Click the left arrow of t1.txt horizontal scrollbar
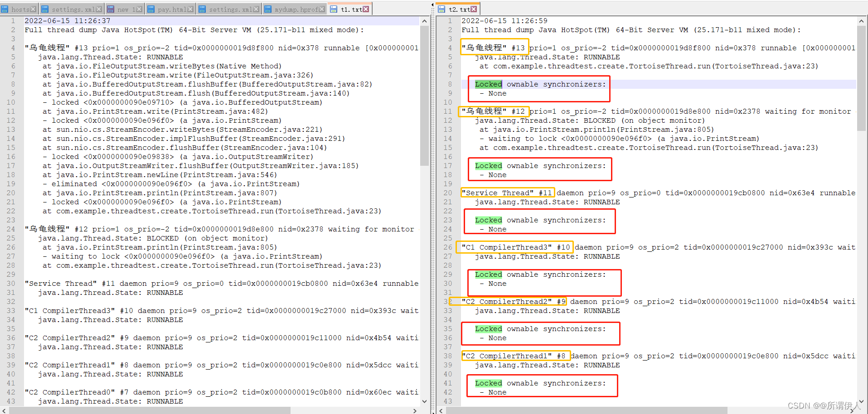Viewport: 868px width, 414px height. pos(4,410)
